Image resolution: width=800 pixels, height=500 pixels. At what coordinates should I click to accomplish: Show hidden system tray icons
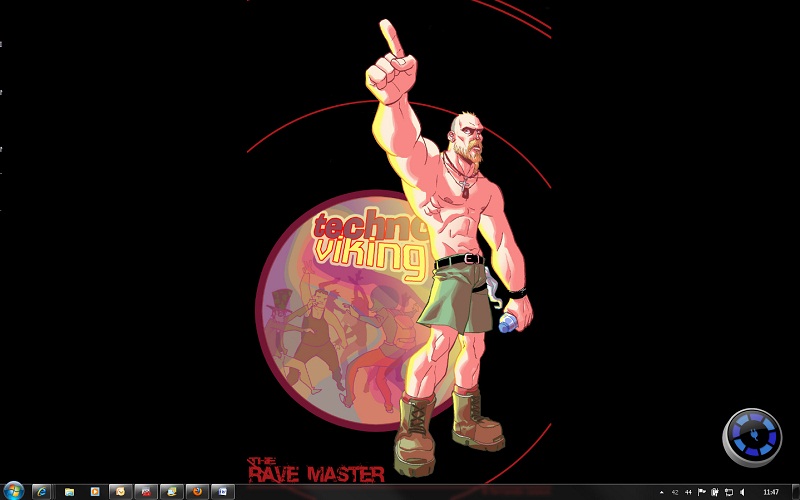[x=662, y=492]
